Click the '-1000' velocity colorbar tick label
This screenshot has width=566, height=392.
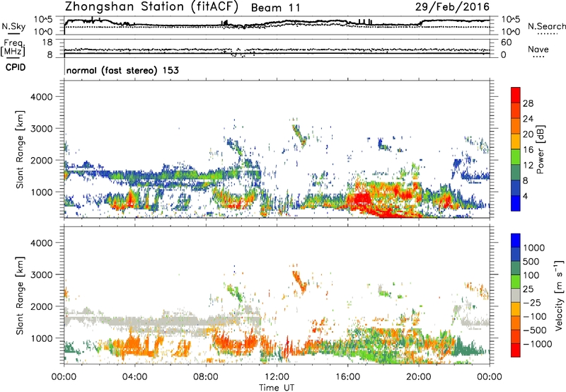click(537, 344)
